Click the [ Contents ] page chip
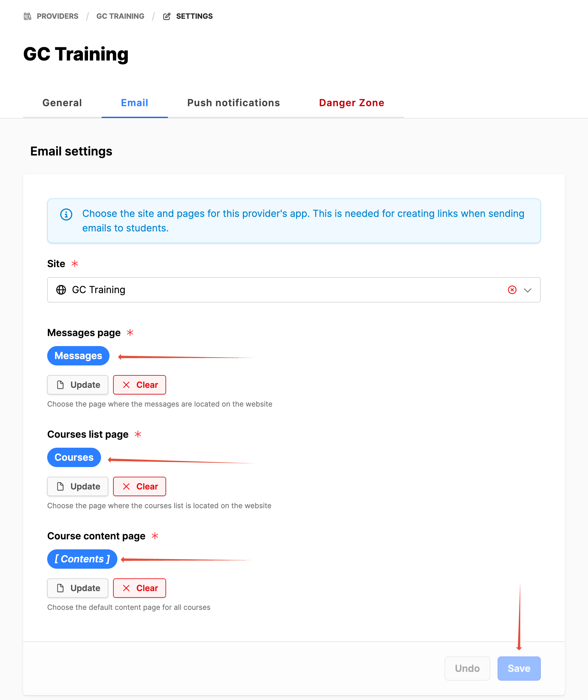This screenshot has height=700, width=588. point(82,559)
